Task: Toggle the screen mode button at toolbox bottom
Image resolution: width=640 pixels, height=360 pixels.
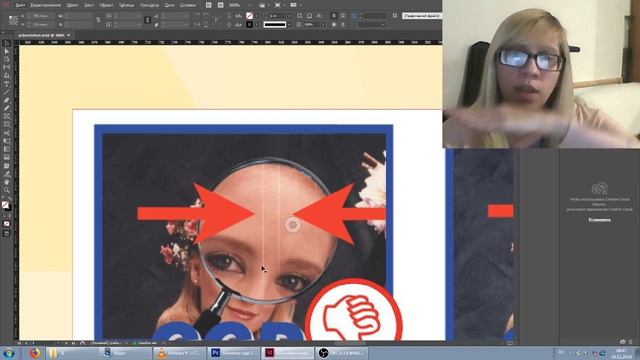Action: (x=7, y=233)
